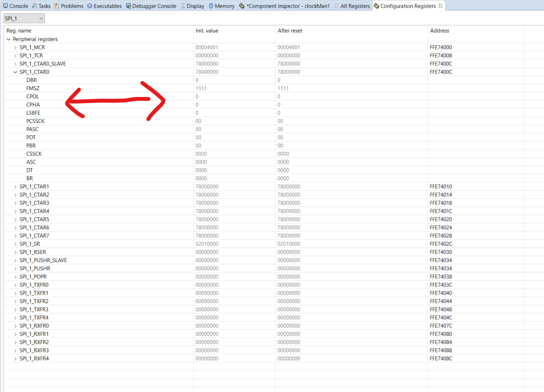Click the Component Inspector clockMan1 icon

point(241,6)
